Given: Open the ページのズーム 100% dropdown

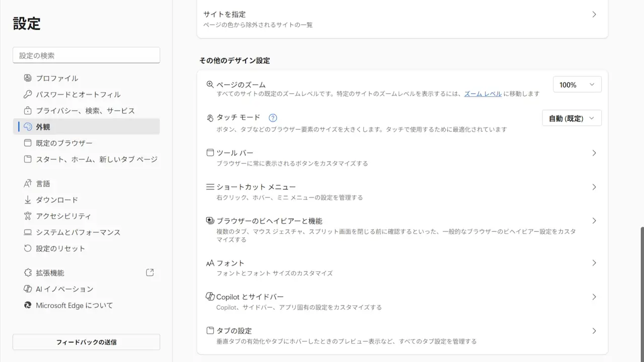Looking at the screenshot, I should coord(577,84).
